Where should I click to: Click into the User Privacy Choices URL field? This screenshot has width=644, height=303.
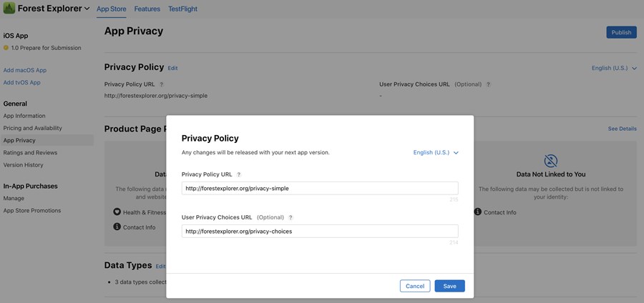pos(320,232)
